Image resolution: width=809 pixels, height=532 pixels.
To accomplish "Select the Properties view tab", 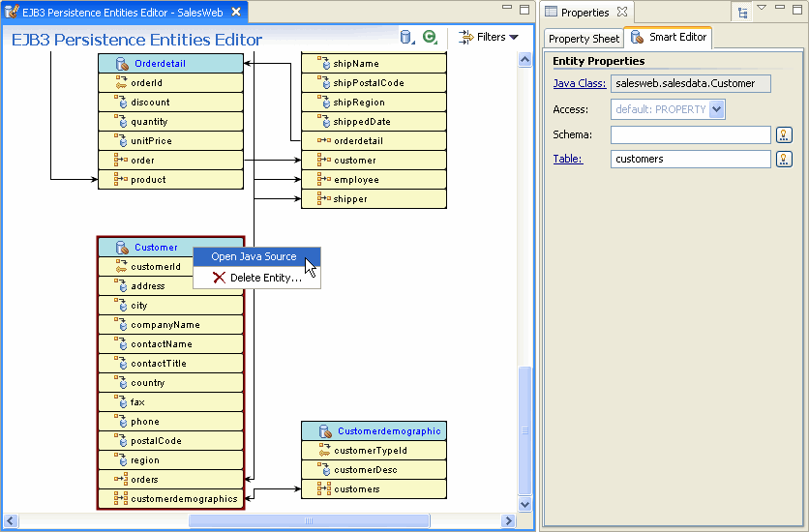I will point(585,13).
